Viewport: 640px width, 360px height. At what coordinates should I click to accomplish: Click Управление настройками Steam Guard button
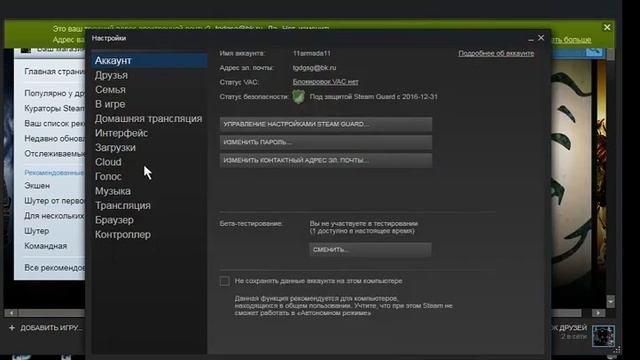click(x=326, y=124)
